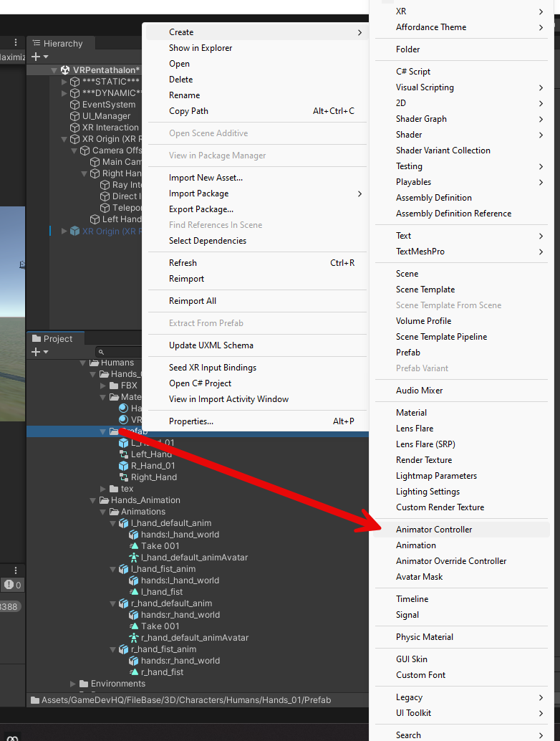Select hands:l_hand_world under l_hand_fist_anim
The height and width of the screenshot is (741, 560).
pyautogui.click(x=180, y=580)
